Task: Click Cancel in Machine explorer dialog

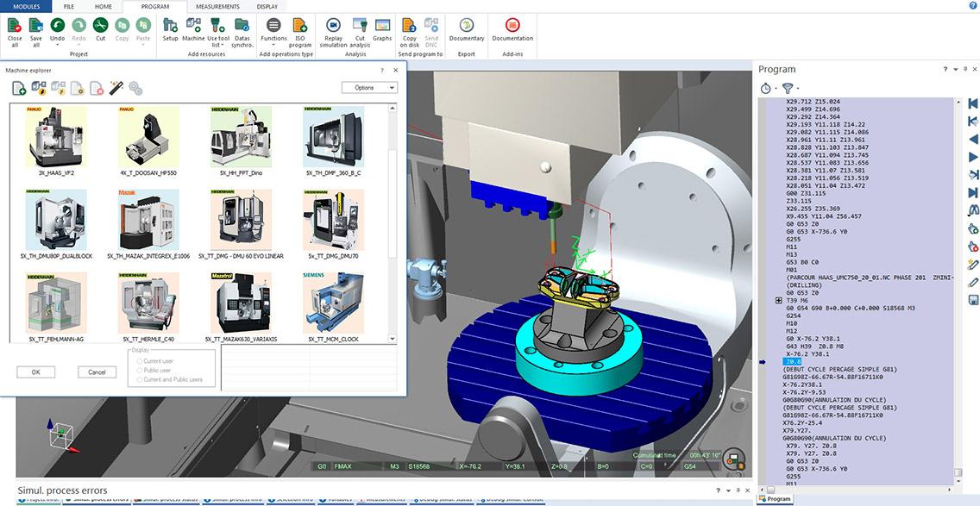Action: tap(97, 372)
